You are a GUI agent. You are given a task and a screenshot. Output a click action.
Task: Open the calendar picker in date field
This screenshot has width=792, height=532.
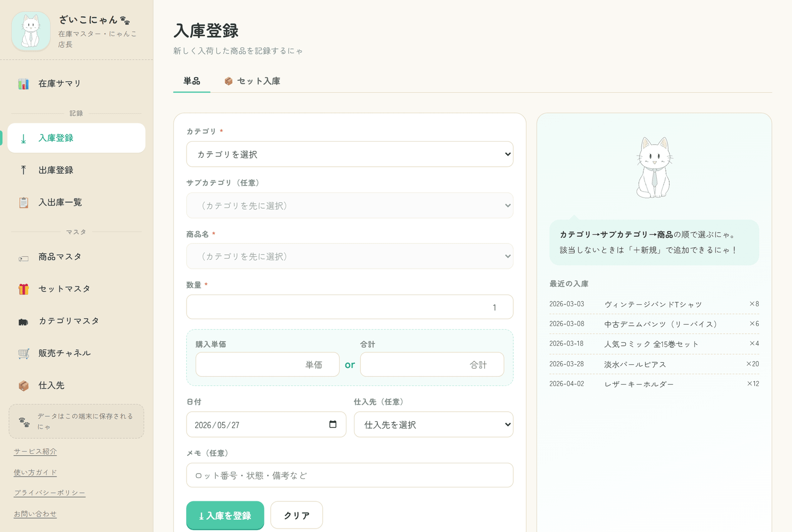pyautogui.click(x=333, y=424)
